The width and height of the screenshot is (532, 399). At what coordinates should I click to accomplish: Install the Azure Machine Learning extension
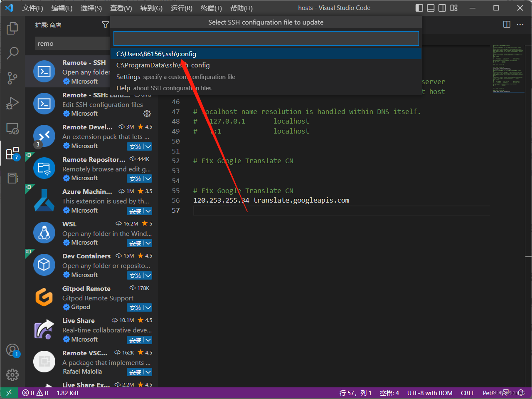[135, 211]
